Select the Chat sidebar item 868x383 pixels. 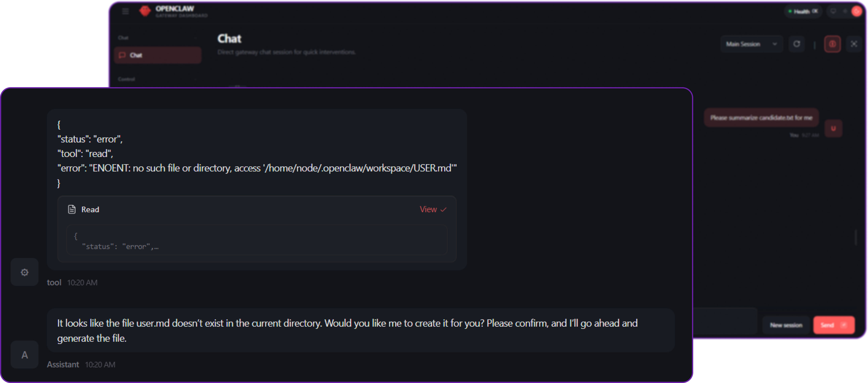(158, 55)
